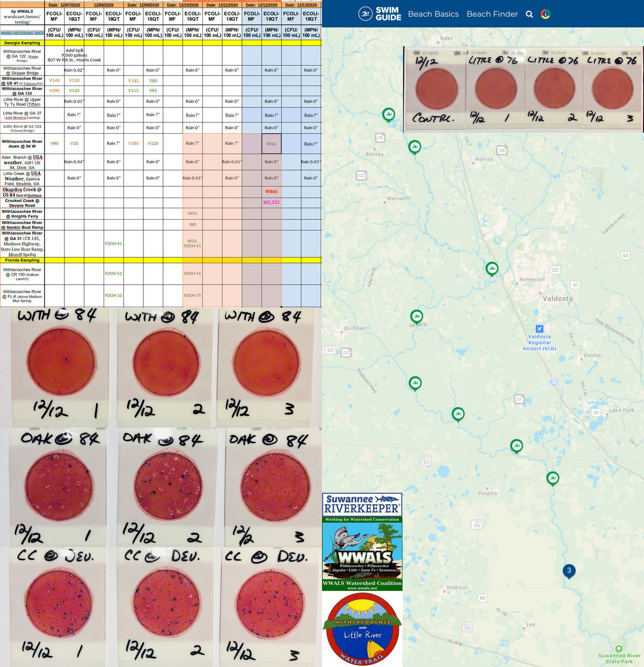Select the Withlacoochee River @ Knights Ferry label

(x=23, y=214)
